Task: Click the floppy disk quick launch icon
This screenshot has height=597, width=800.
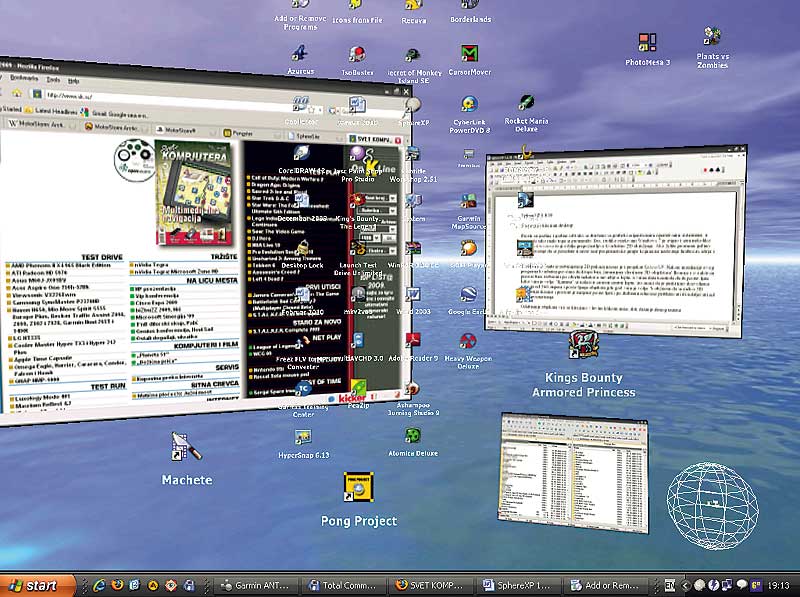Action: coord(189,585)
